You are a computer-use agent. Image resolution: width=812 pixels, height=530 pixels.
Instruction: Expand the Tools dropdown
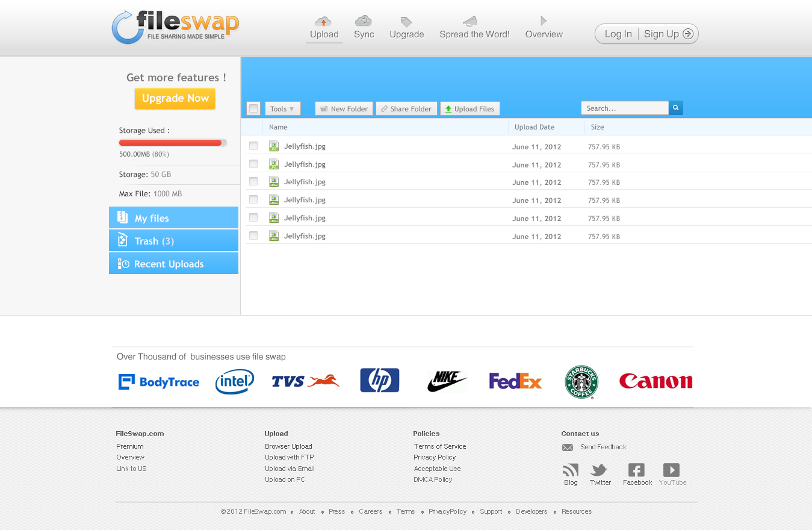point(282,109)
